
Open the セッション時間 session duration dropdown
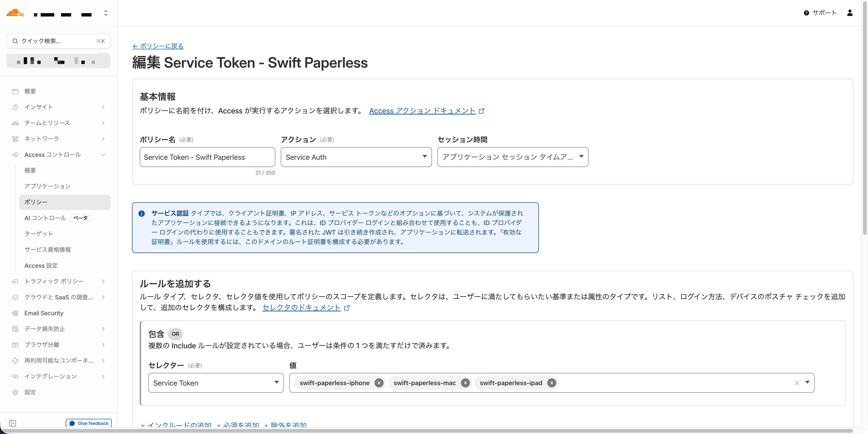[x=512, y=157]
